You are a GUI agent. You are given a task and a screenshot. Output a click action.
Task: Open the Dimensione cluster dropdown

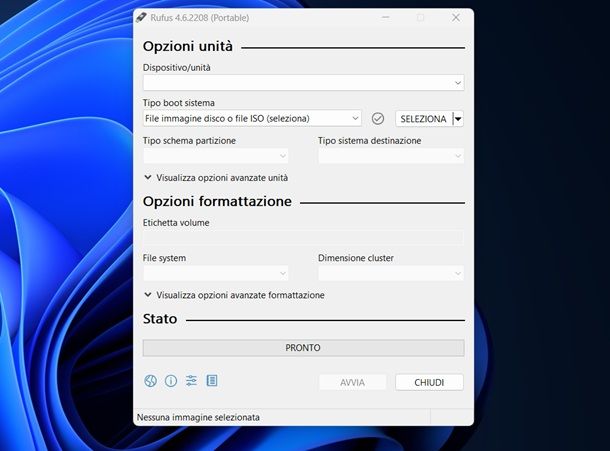(x=391, y=274)
